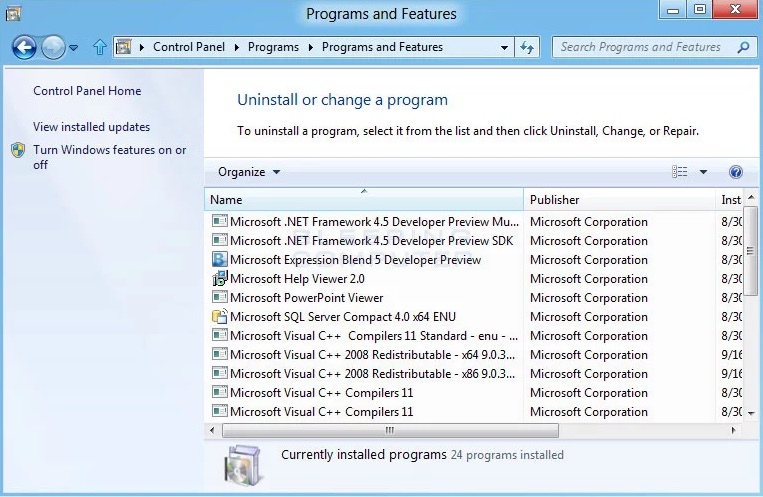The width and height of the screenshot is (763, 497).
Task: Open the Organize dropdown menu
Action: point(249,172)
